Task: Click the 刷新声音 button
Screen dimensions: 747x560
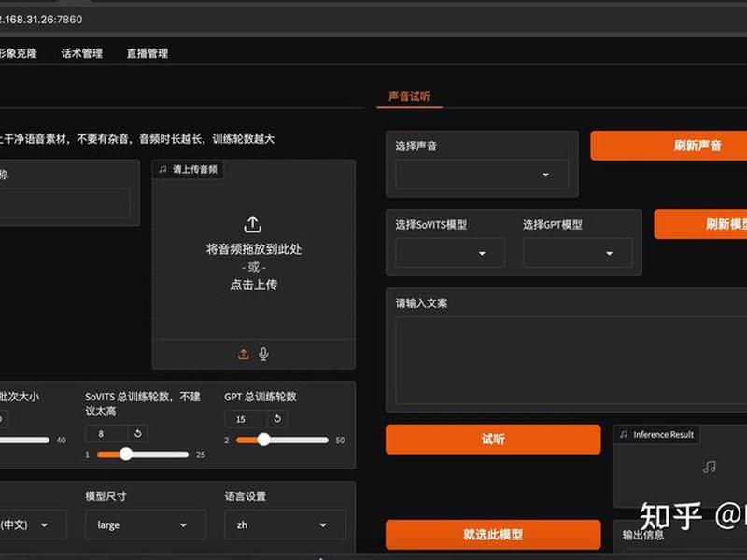Action: [669, 146]
